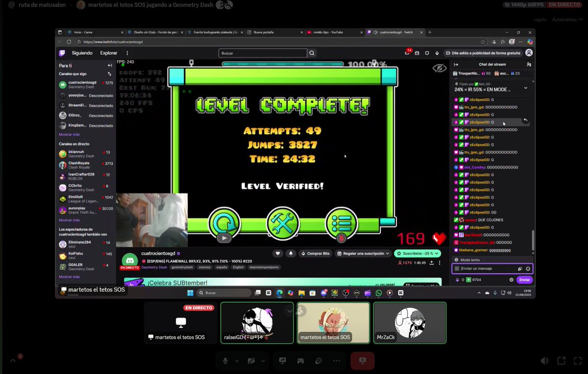
Task: Toggle the crossed-eye visibility icon on stream
Action: pos(439,68)
